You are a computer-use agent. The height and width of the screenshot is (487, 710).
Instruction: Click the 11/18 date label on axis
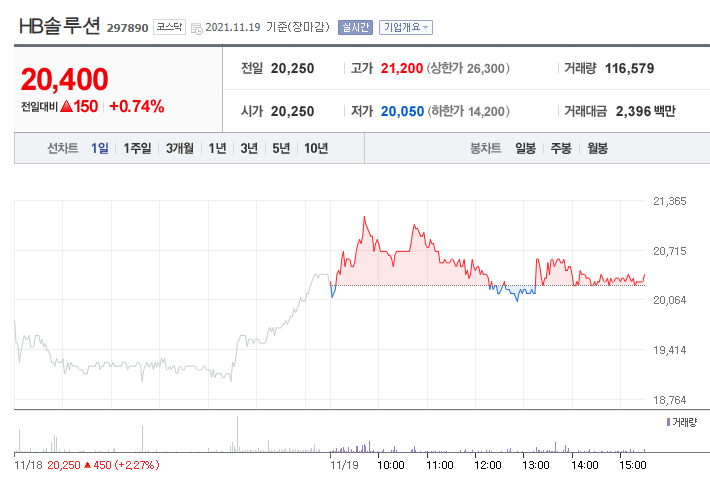click(x=28, y=465)
